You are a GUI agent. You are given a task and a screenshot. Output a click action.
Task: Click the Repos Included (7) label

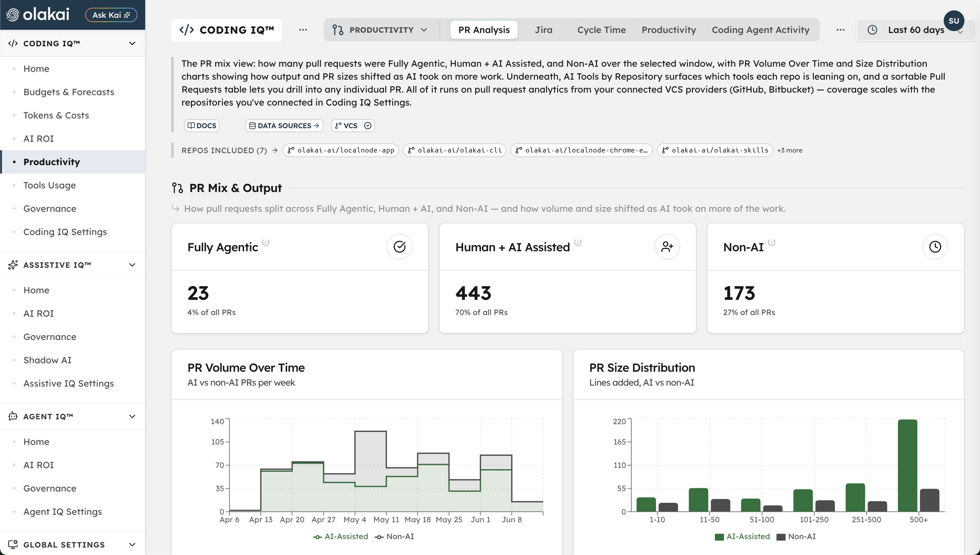[224, 150]
